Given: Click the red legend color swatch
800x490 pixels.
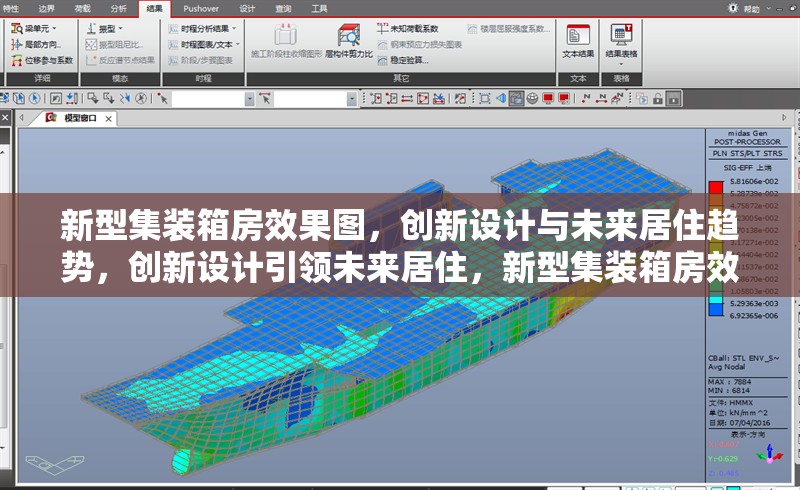Looking at the screenshot, I should (715, 186).
